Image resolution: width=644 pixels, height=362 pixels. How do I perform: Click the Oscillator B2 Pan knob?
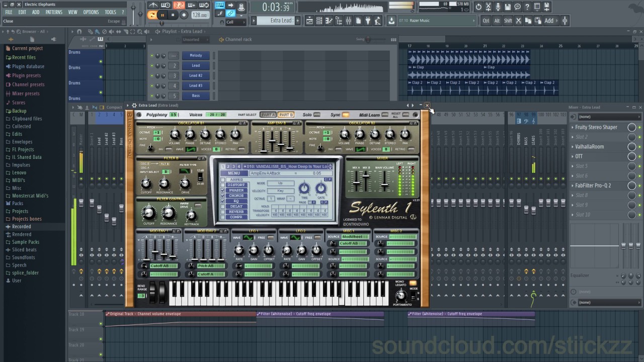405,134
